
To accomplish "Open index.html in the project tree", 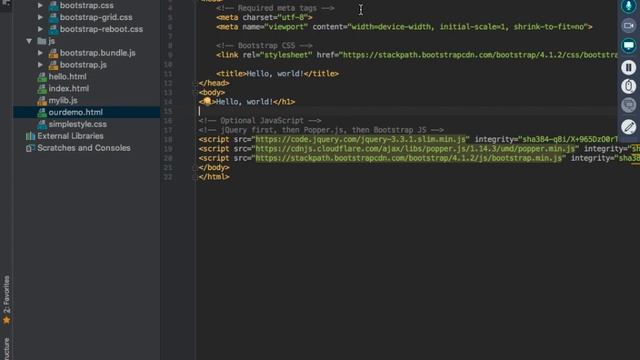I will coord(69,89).
